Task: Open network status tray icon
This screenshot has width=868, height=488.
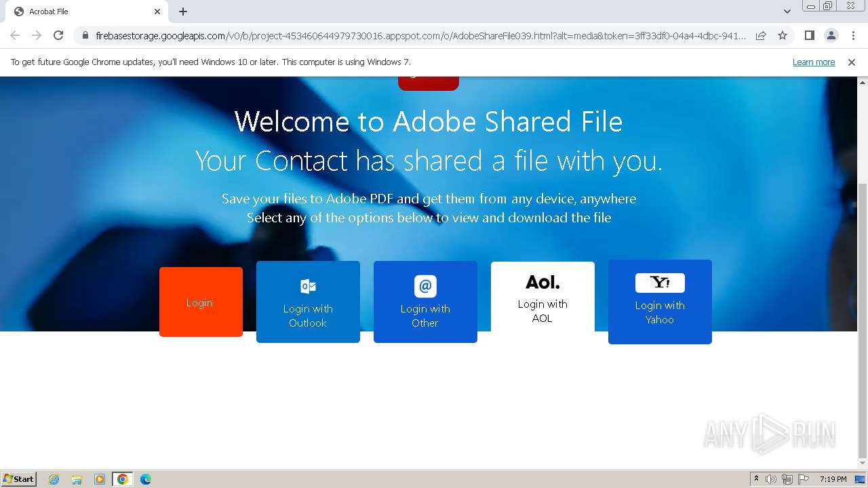Action: [787, 479]
